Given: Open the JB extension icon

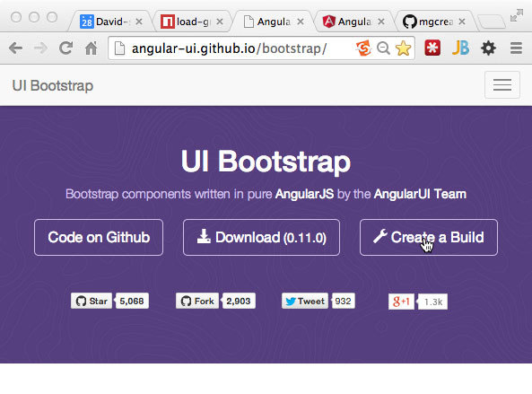Looking at the screenshot, I should [460, 48].
